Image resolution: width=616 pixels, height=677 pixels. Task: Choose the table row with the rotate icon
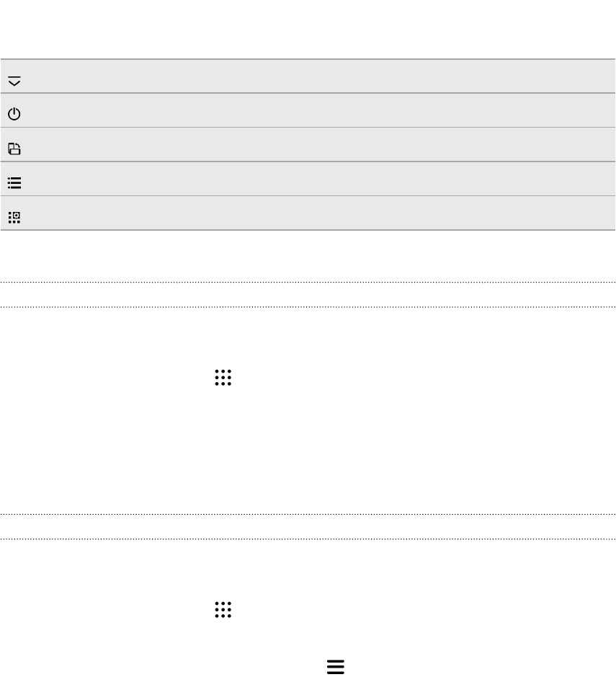click(308, 144)
